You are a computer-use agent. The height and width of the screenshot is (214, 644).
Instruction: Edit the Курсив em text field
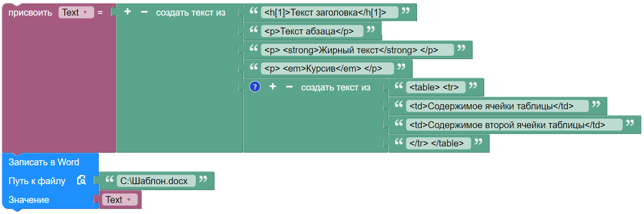(x=328, y=69)
